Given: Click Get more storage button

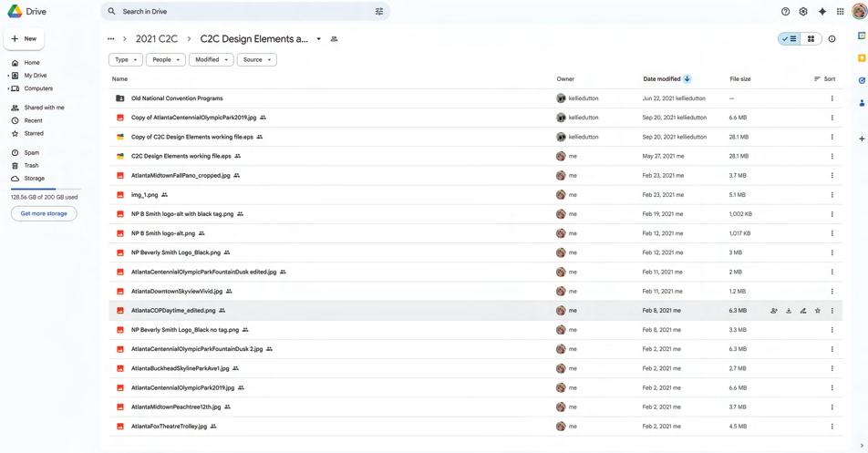Looking at the screenshot, I should 44,213.
